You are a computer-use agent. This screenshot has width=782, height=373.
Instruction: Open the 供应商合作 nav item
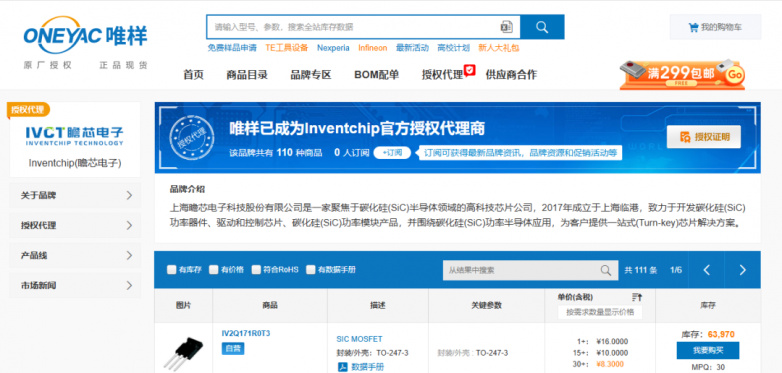tap(511, 75)
